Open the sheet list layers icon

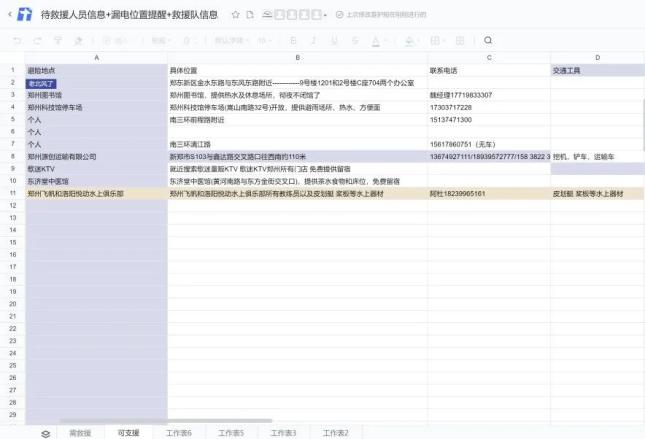point(45,433)
